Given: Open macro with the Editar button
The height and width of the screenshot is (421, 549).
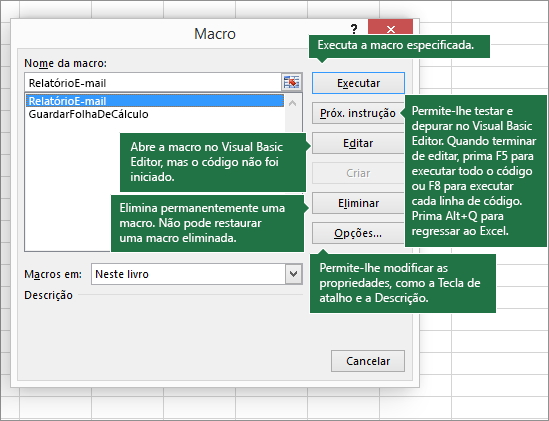Looking at the screenshot, I should (358, 143).
